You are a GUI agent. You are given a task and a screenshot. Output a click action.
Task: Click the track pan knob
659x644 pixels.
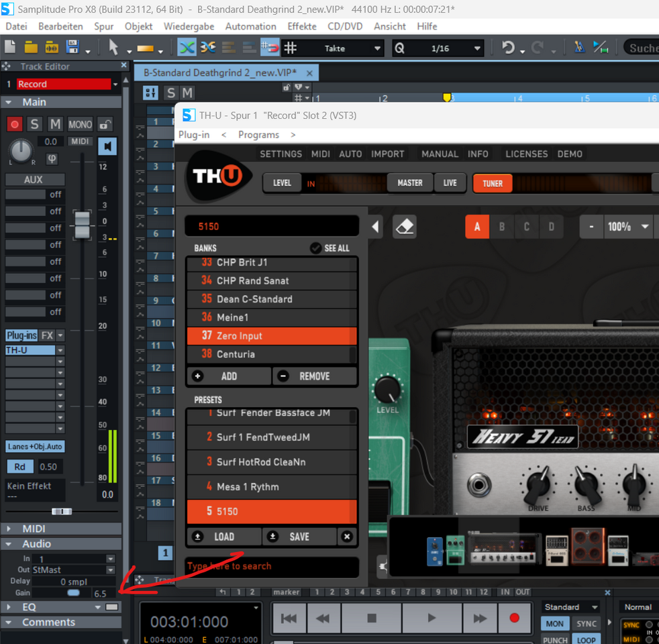coord(21,150)
